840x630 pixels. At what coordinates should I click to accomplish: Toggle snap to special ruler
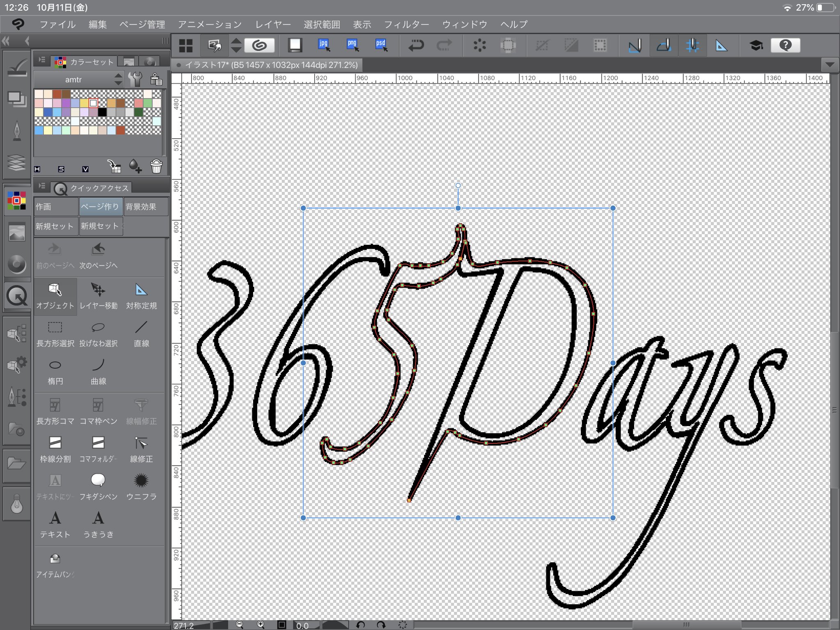coord(664,45)
